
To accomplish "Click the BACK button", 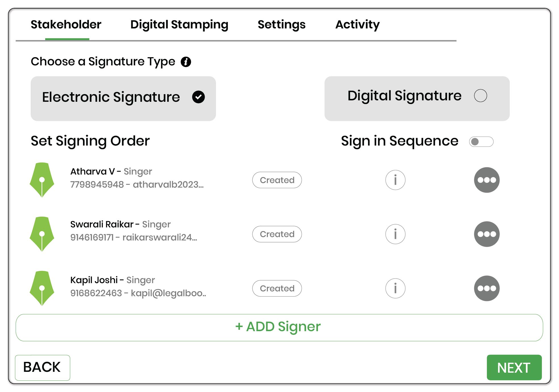I will tap(42, 367).
